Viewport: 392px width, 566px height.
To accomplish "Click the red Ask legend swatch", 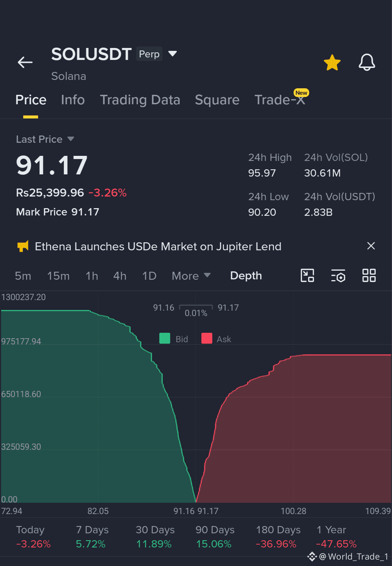I will coord(207,338).
